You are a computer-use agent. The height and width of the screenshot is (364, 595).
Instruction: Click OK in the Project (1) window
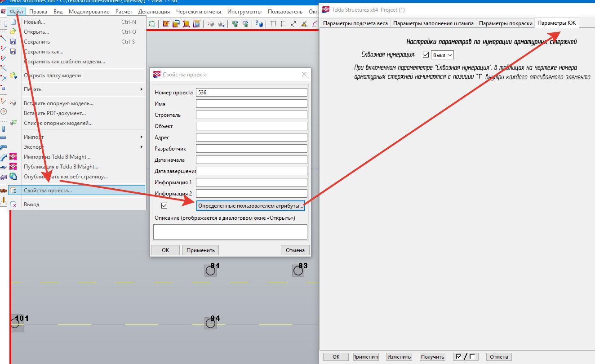coord(336,357)
